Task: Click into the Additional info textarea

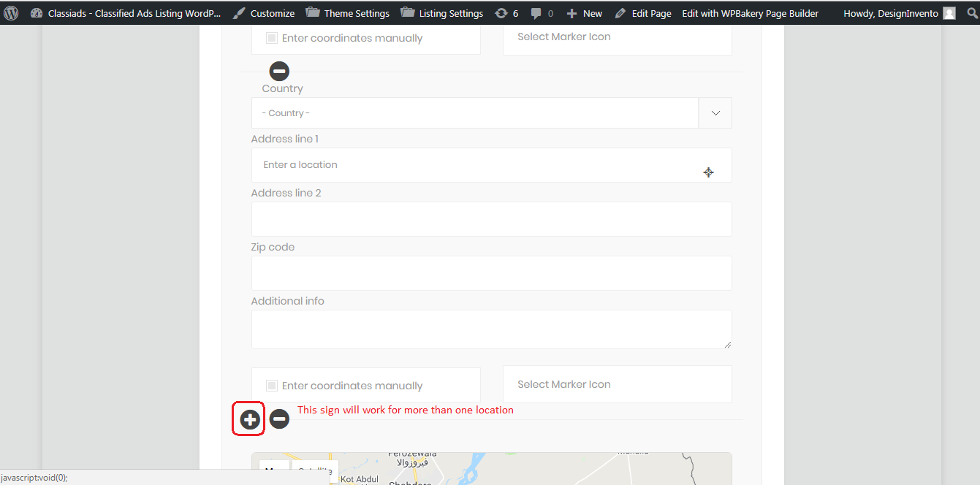Action: tap(491, 329)
